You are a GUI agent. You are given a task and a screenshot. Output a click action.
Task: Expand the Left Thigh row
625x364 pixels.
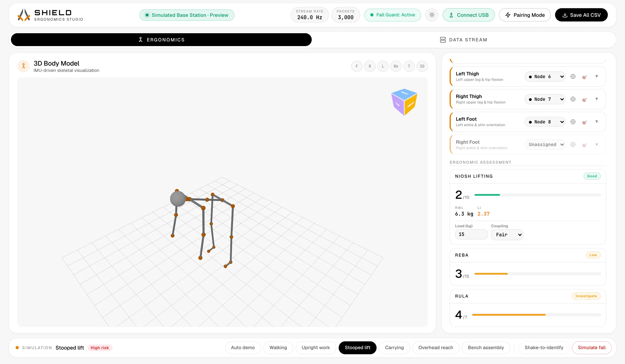tap(597, 77)
